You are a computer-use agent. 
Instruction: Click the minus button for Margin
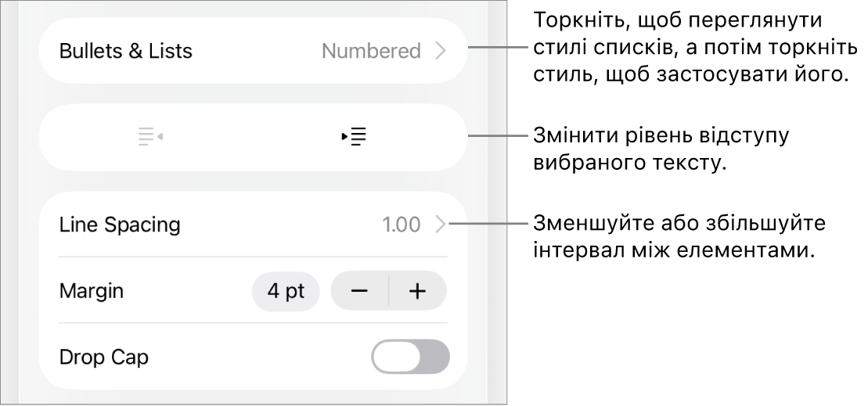pyautogui.click(x=359, y=292)
